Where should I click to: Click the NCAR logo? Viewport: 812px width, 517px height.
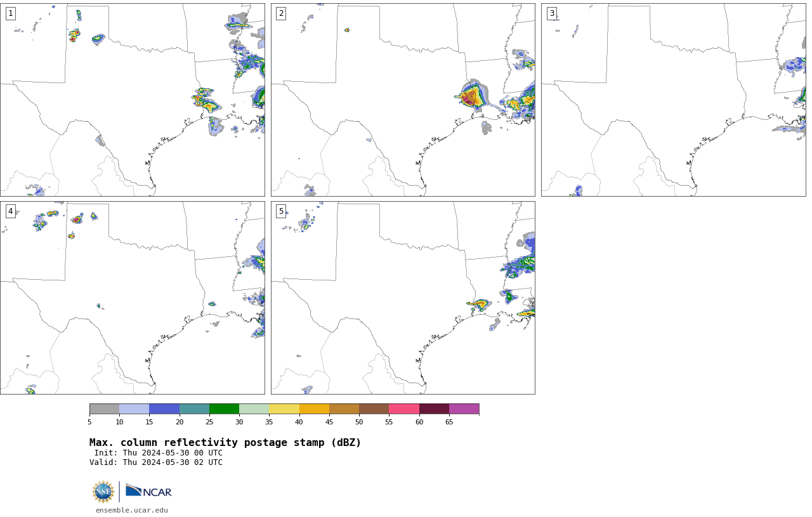click(148, 491)
